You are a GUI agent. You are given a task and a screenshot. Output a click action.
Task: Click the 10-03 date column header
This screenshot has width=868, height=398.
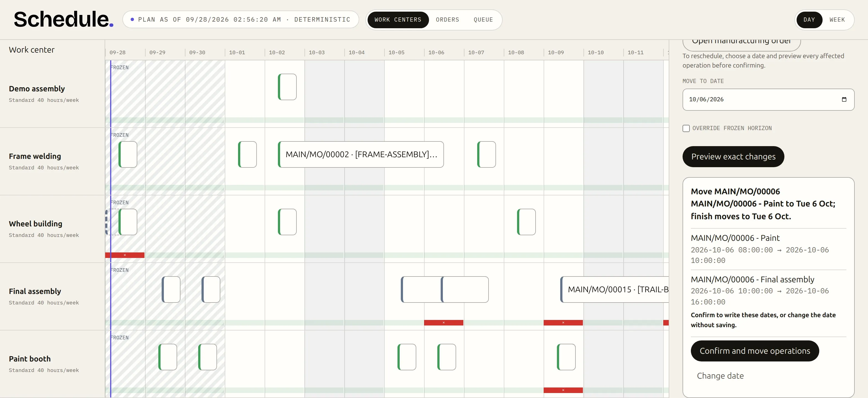point(317,53)
